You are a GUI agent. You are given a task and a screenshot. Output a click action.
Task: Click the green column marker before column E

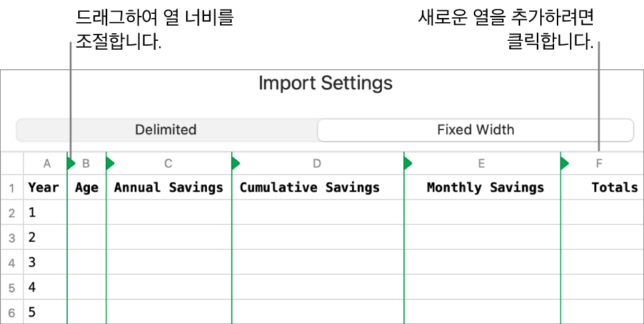pyautogui.click(x=407, y=164)
